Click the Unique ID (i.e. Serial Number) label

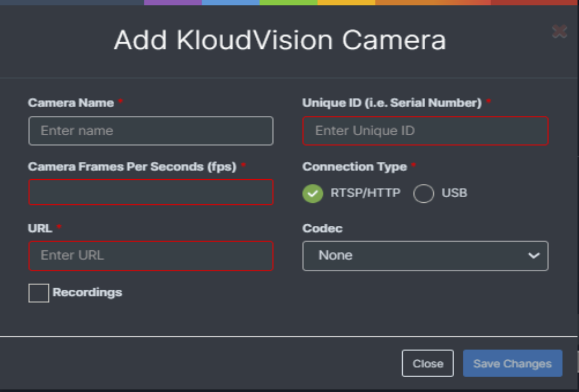tap(392, 103)
